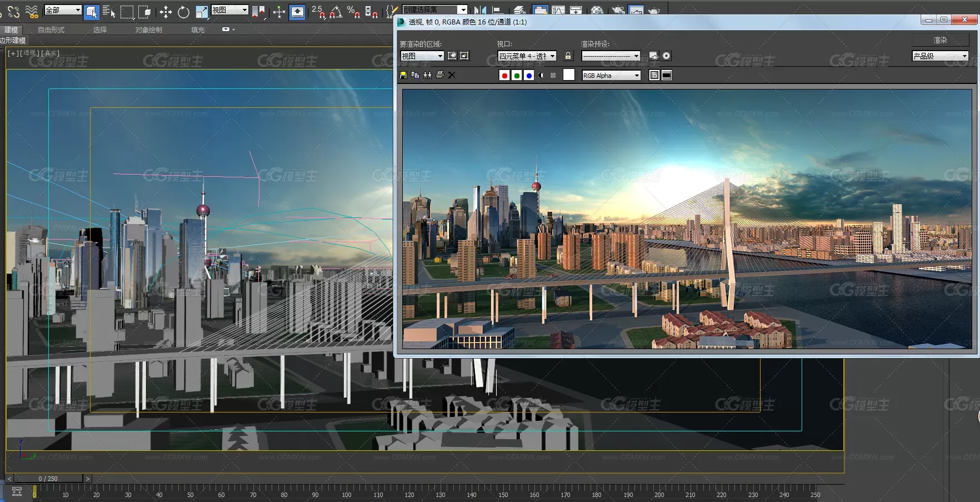This screenshot has height=502, width=980.
Task: Toggle Window/Crossing selection mode icon
Action: point(145,12)
